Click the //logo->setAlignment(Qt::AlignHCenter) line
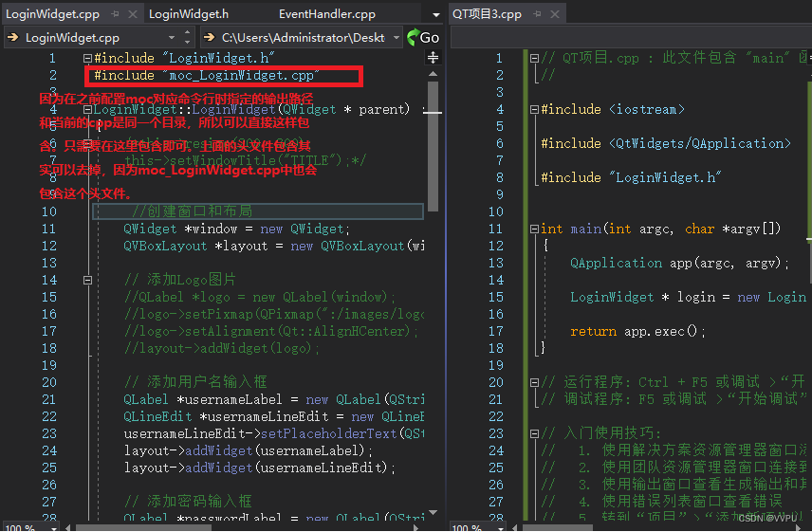This screenshot has width=812, height=532. (x=271, y=331)
